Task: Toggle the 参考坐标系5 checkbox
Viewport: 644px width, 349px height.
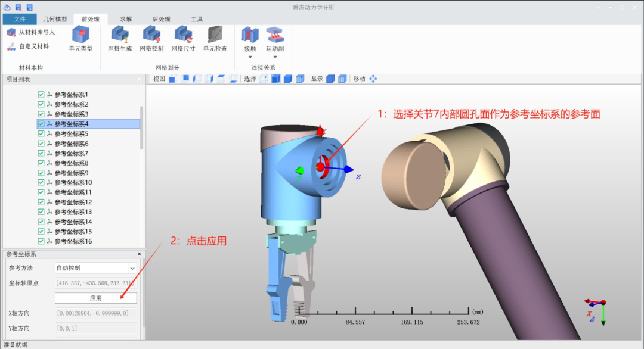Action: click(x=41, y=133)
